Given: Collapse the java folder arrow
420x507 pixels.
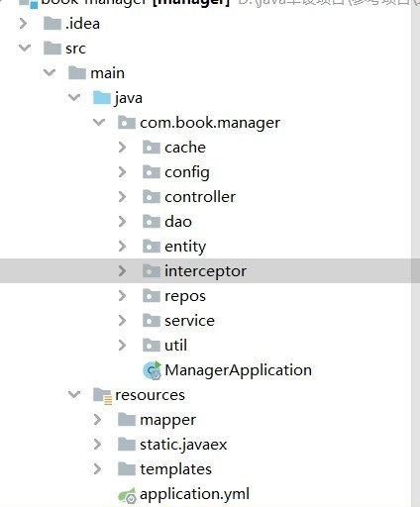Looking at the screenshot, I should (x=74, y=97).
